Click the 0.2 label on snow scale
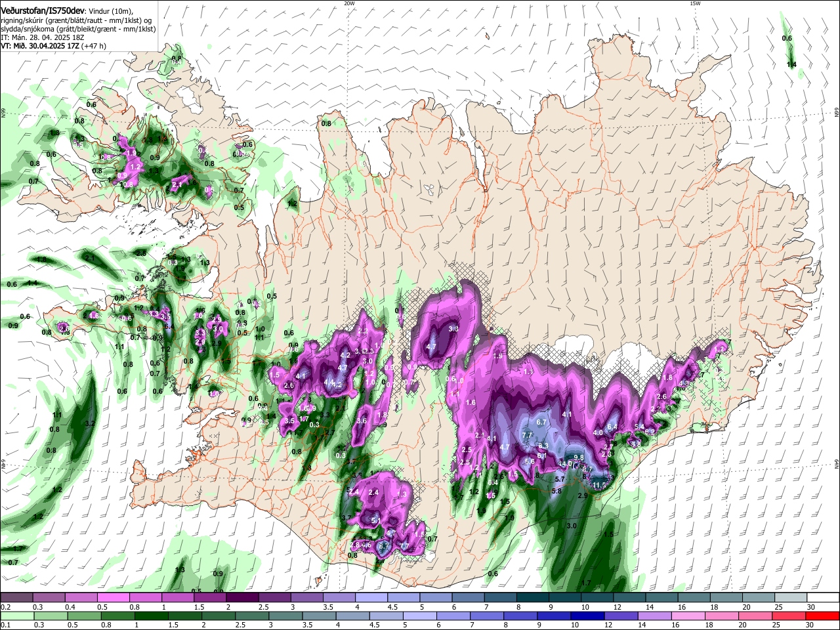The image size is (840, 630). (5, 607)
